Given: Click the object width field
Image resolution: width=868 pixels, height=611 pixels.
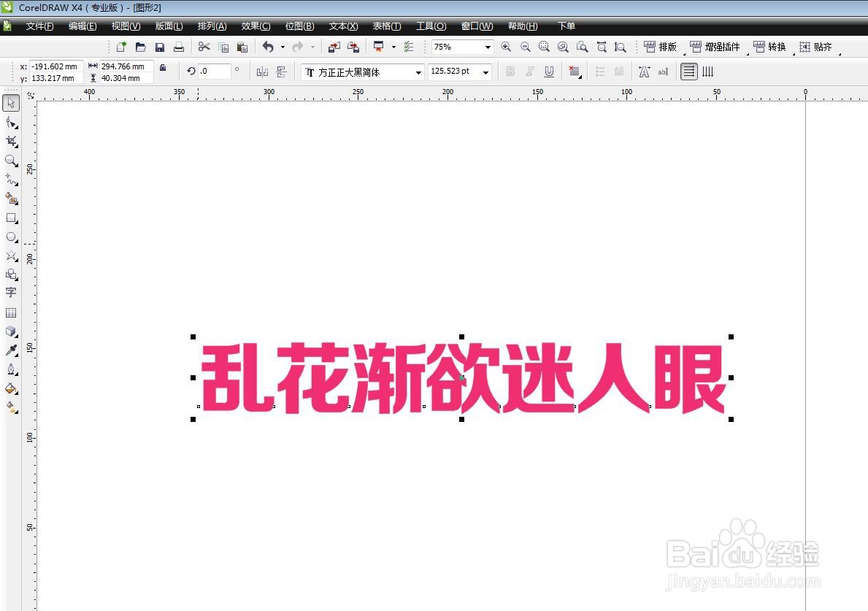Looking at the screenshot, I should pos(126,66).
